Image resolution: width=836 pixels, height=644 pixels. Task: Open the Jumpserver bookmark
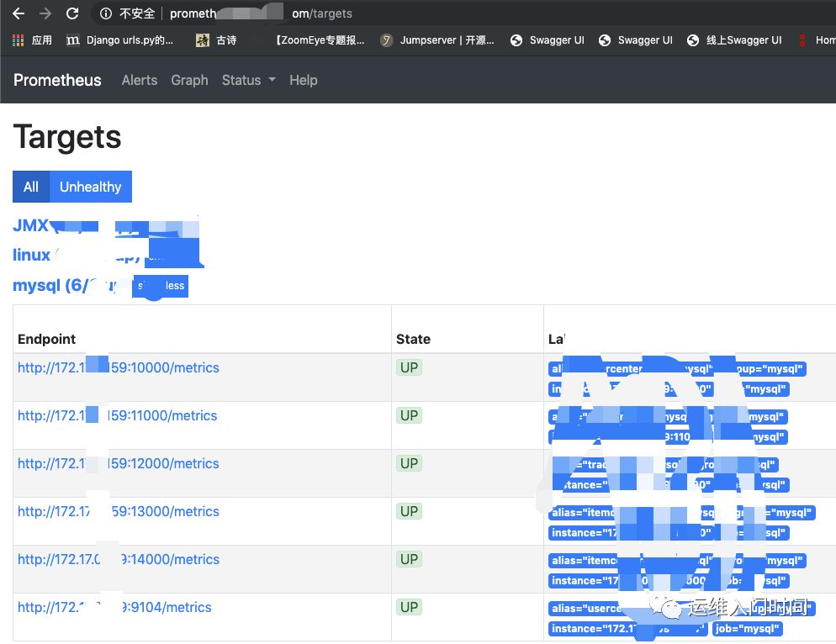click(437, 40)
